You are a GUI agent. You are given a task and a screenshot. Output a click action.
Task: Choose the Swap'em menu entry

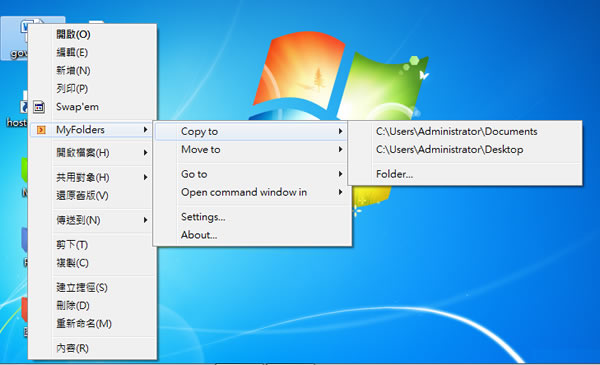click(x=92, y=107)
